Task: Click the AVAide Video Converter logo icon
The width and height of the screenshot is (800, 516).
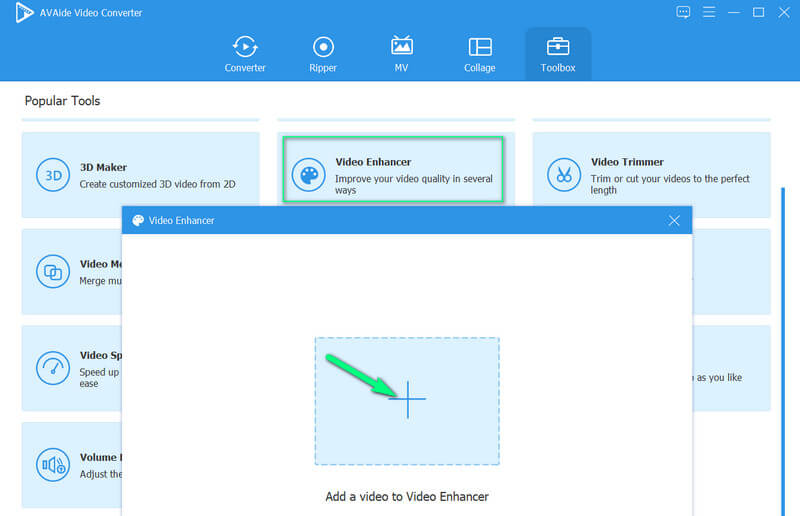Action: coord(24,13)
